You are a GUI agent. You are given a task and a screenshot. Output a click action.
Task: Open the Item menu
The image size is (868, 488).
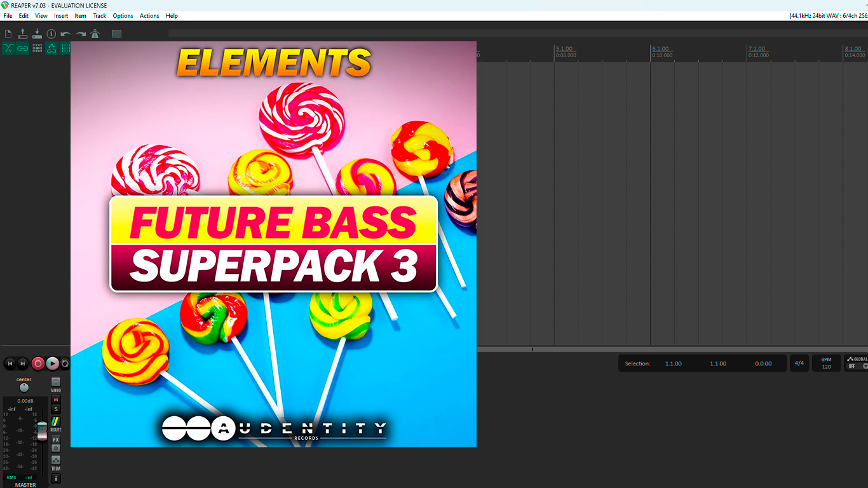81,16
